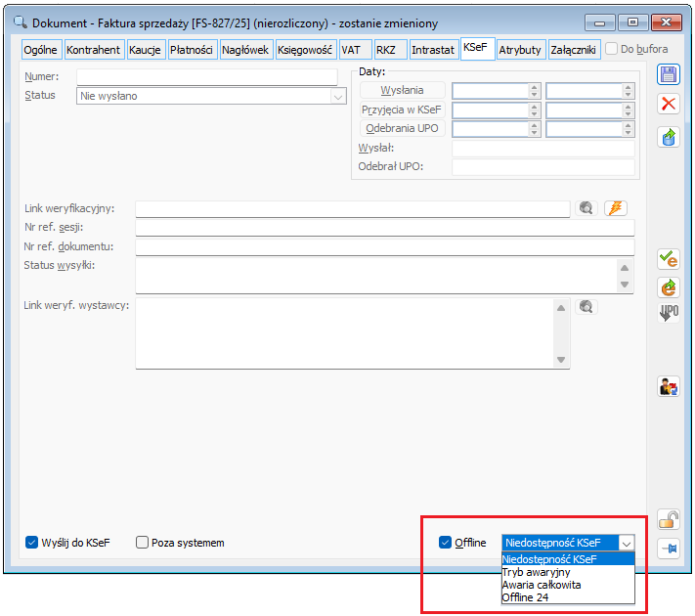Open the Płatności tab
Viewport: 695px width, 616px height.
(192, 49)
